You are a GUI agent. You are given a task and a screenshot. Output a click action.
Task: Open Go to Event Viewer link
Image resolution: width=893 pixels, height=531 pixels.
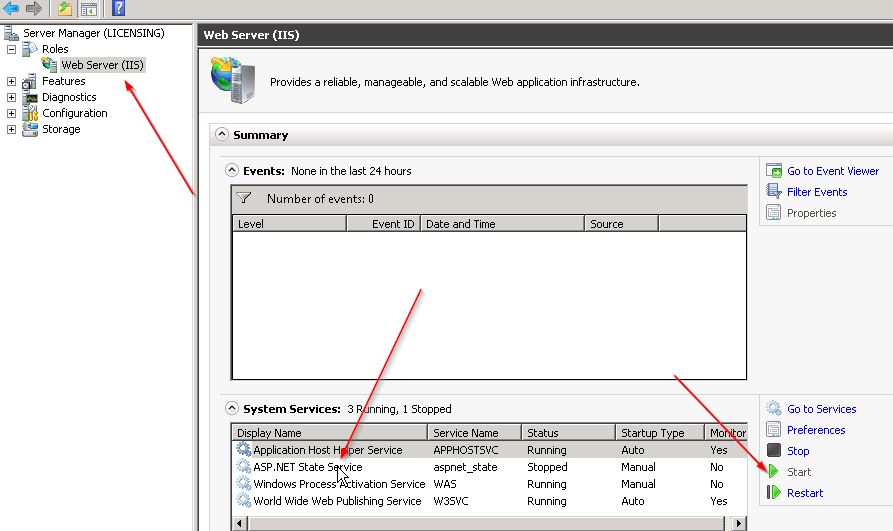833,171
